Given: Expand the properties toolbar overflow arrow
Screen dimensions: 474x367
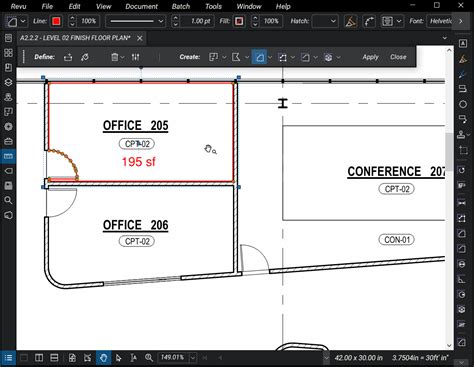Looking at the screenshot, I should [x=461, y=21].
